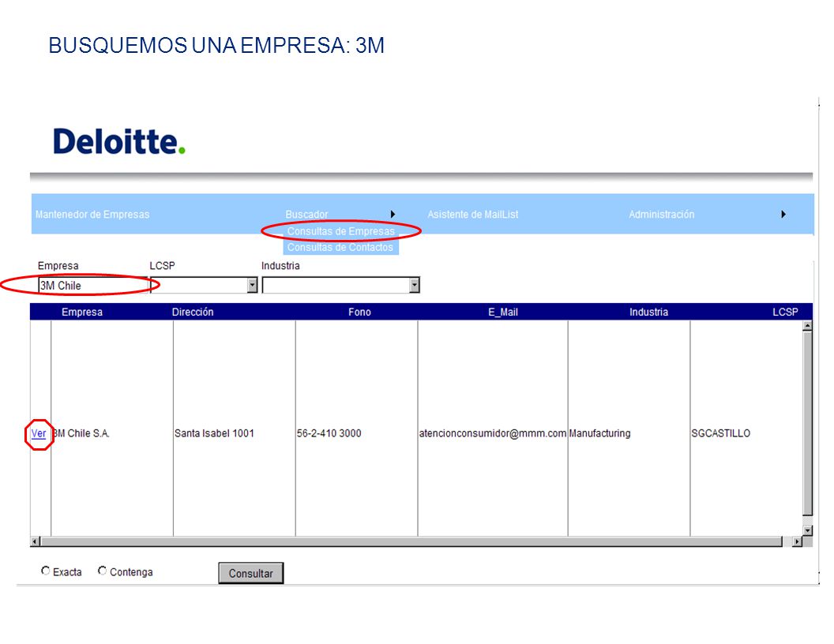Click the E_Mail column header
This screenshot has height=644, width=834.
[x=502, y=312]
